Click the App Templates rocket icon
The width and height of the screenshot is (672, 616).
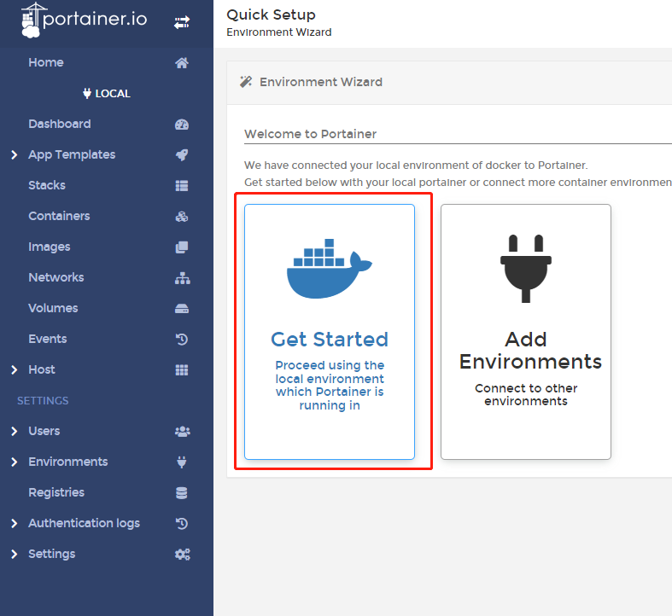(182, 155)
